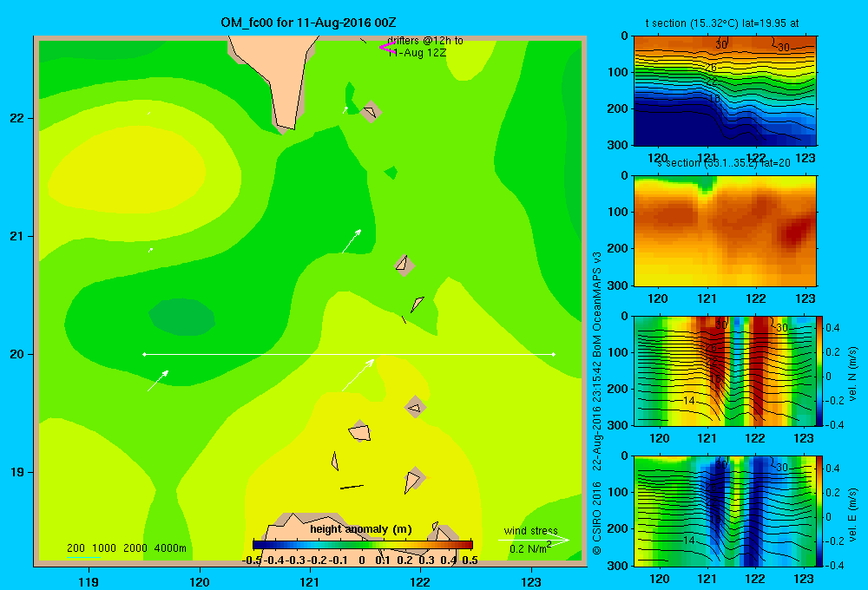Screen dimensions: 868x590
Task: Click the white wind arrow near 19.8N 119.7E
Action: tap(158, 381)
